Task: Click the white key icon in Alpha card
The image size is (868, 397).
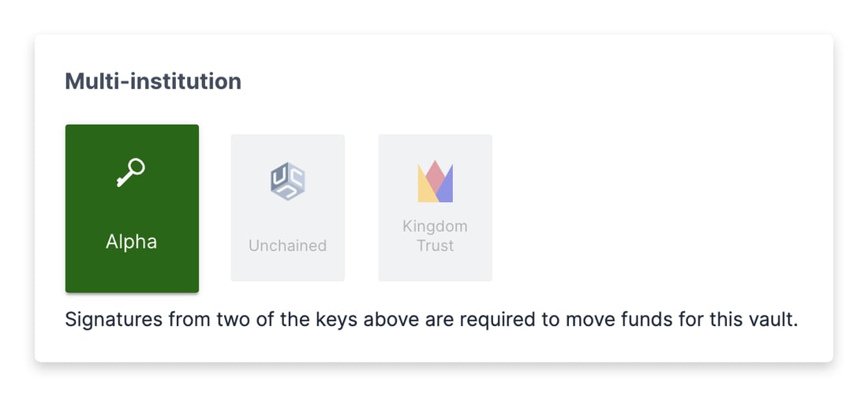Action: point(131,173)
